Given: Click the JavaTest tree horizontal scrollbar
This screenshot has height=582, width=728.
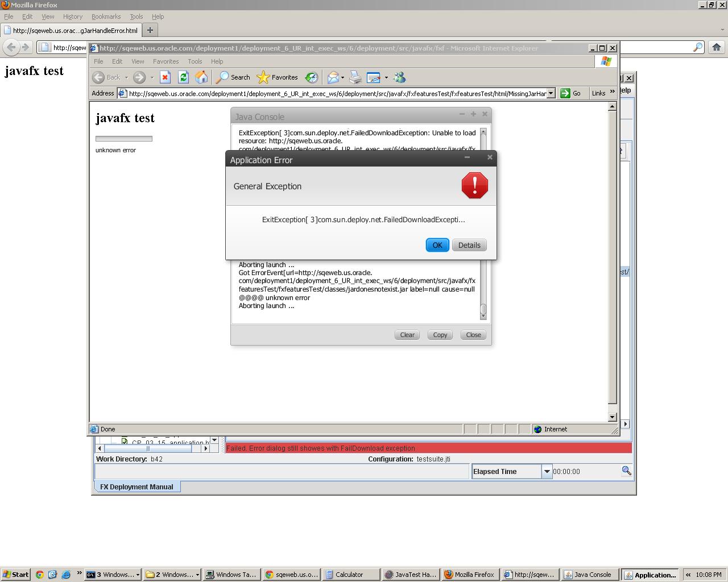Looking at the screenshot, I should click(x=152, y=448).
